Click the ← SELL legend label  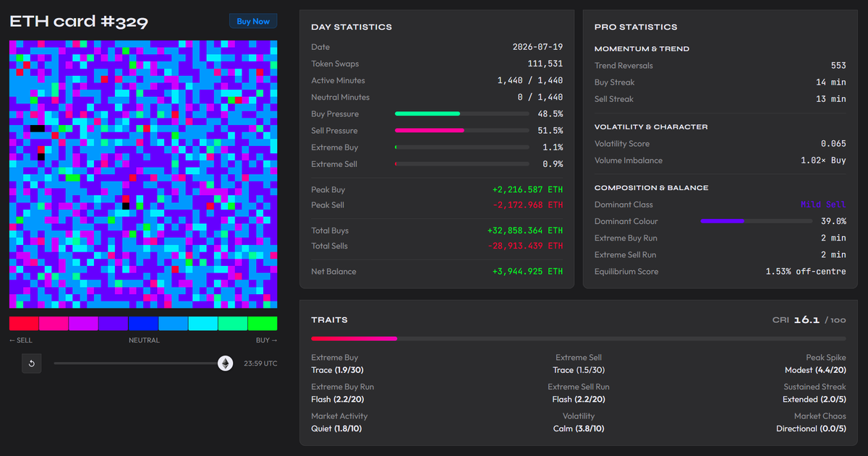point(21,340)
